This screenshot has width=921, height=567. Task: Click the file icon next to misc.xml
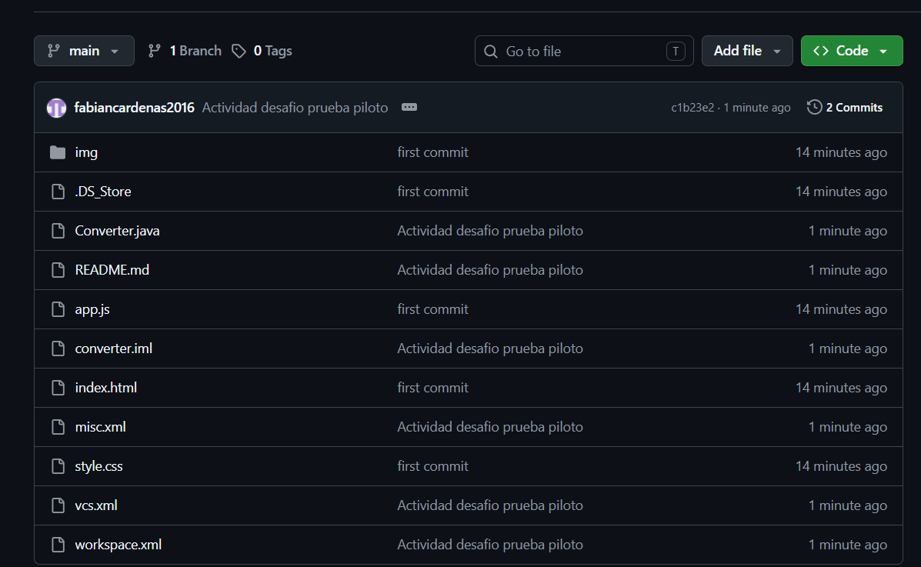point(58,427)
